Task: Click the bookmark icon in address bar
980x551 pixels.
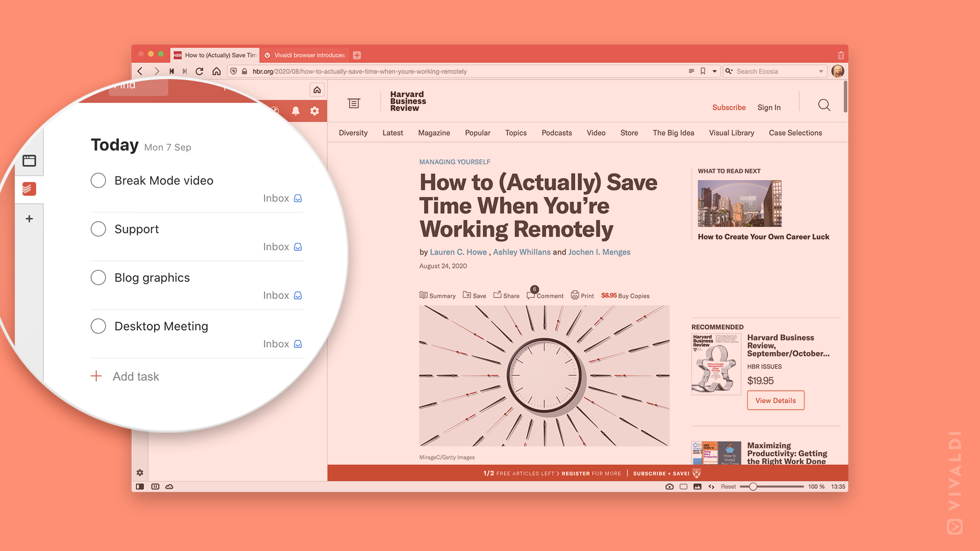Action: tap(703, 70)
